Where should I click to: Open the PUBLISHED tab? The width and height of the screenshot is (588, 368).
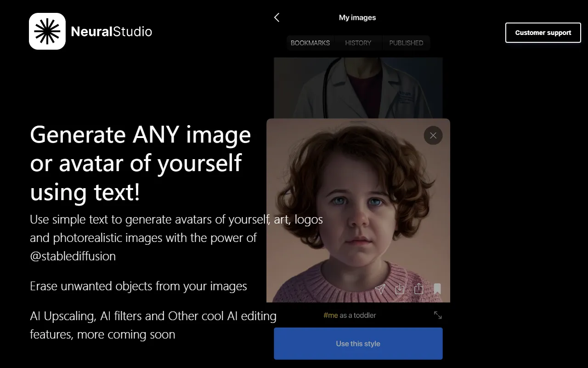[406, 43]
